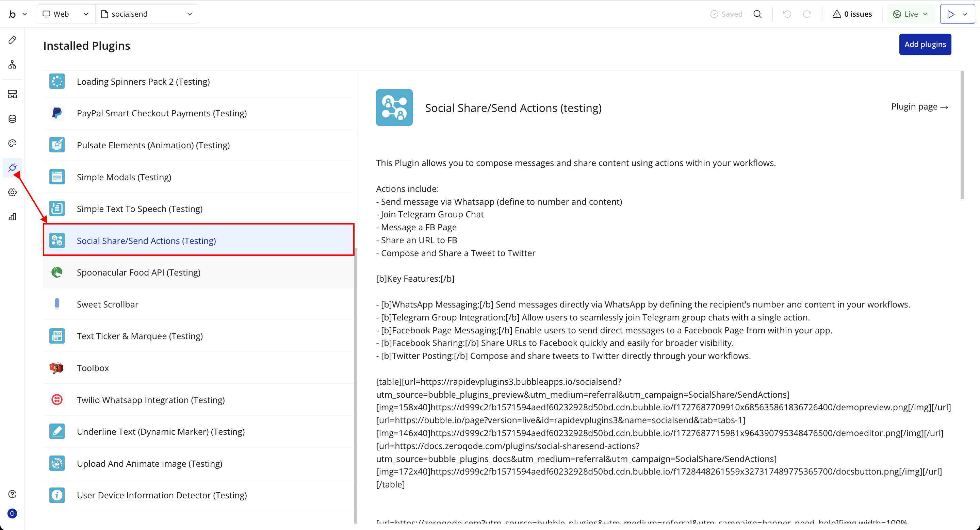Select Sweet Scrollbar plugin entry
This screenshot has width=980, height=530.
[107, 304]
